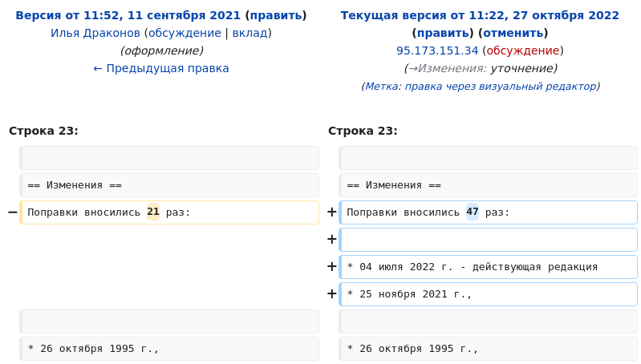Click the line «* 04 июля 2022 г. - действующая редакция»

488,267
